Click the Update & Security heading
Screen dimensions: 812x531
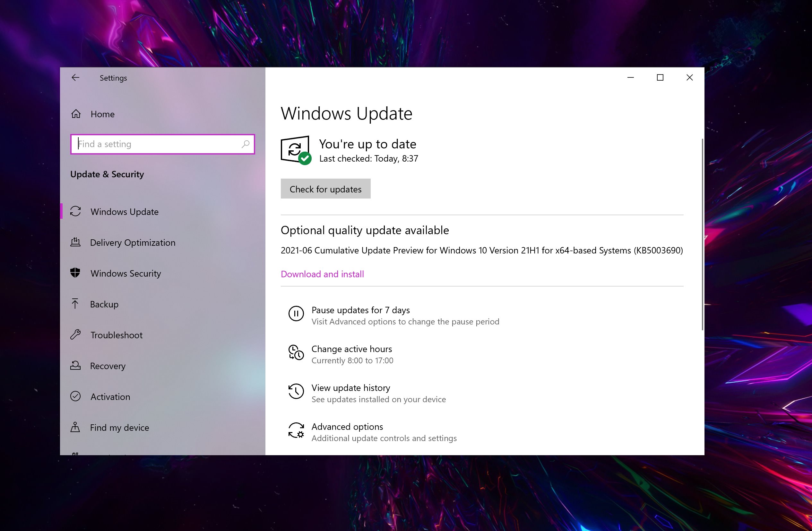[107, 174]
